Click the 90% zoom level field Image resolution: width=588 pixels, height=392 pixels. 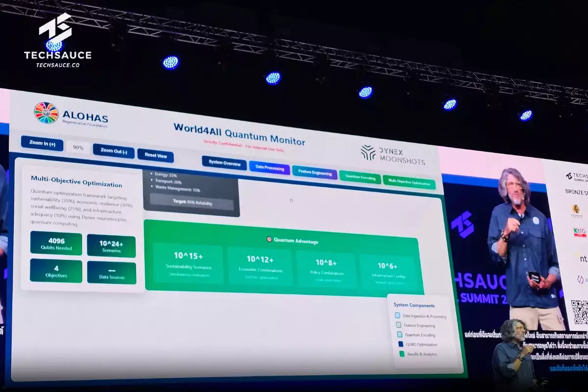[x=78, y=147]
